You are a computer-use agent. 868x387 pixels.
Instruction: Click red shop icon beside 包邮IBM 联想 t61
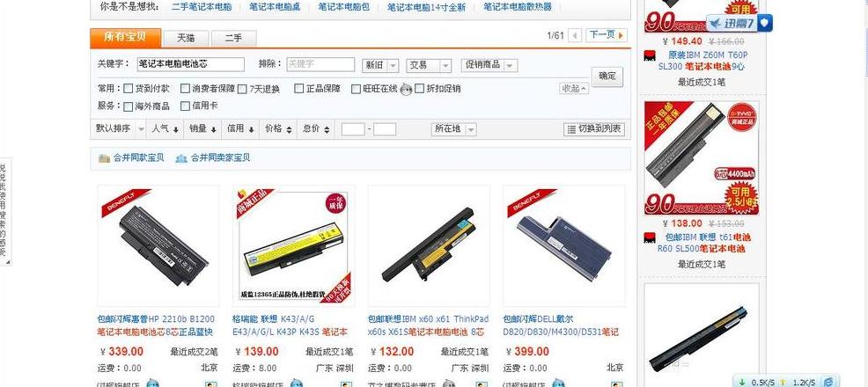pyautogui.click(x=650, y=237)
